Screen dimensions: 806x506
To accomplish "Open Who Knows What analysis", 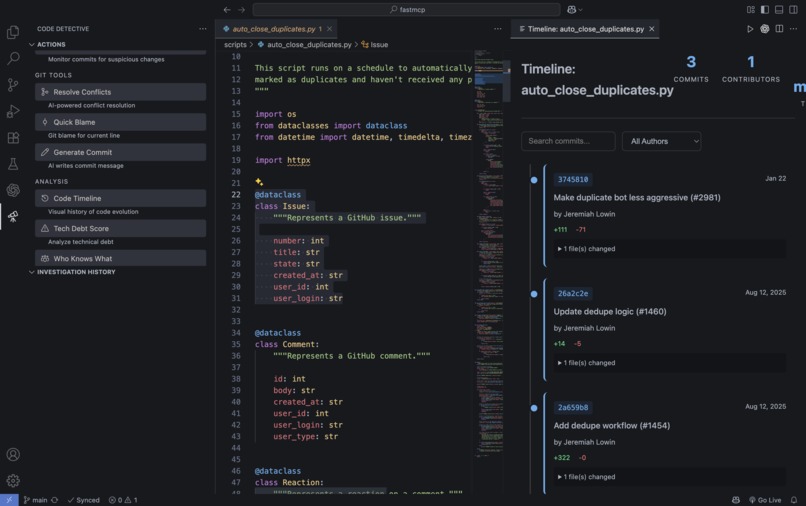I will tap(120, 258).
